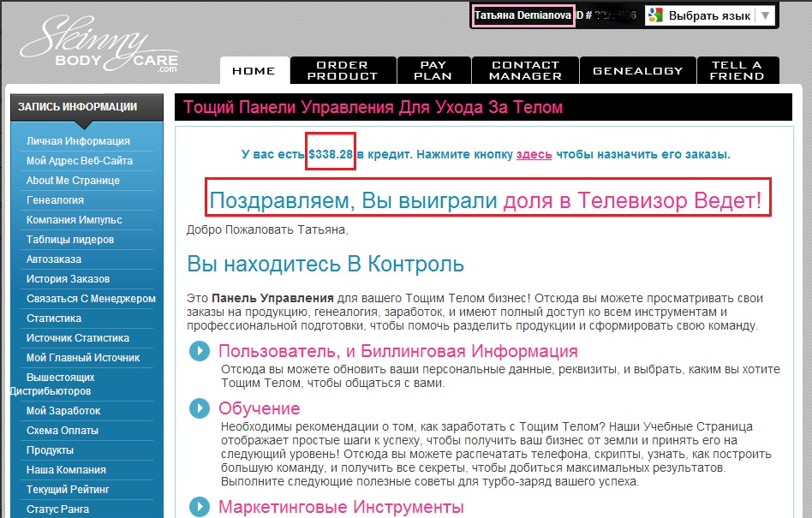Click the Добро Пожаловать Татьяна greeting
Screen dimensions: 812x518
267,229
